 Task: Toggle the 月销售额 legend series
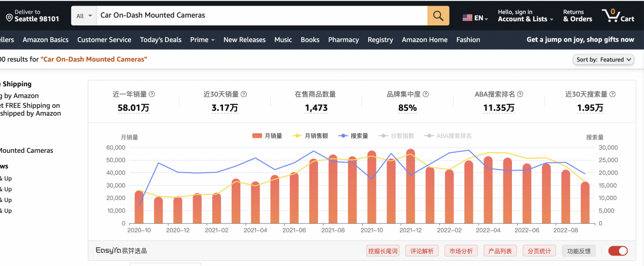point(309,136)
